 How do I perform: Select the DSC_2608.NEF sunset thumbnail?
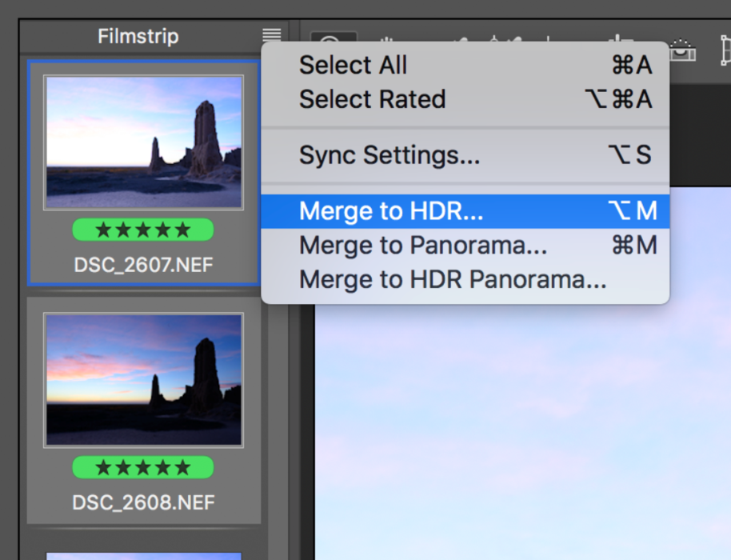144,379
